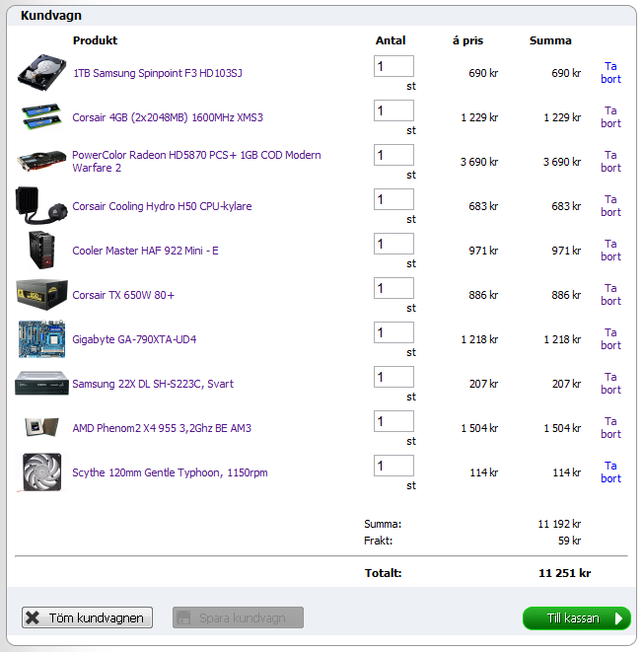Click the Corsair Hydro H50 cooler image
The height and width of the screenshot is (652, 644).
coord(41,206)
